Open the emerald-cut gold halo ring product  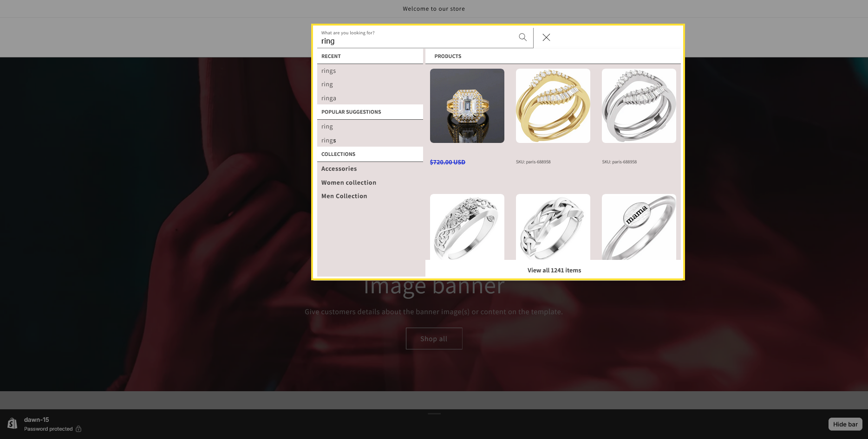coord(467,106)
